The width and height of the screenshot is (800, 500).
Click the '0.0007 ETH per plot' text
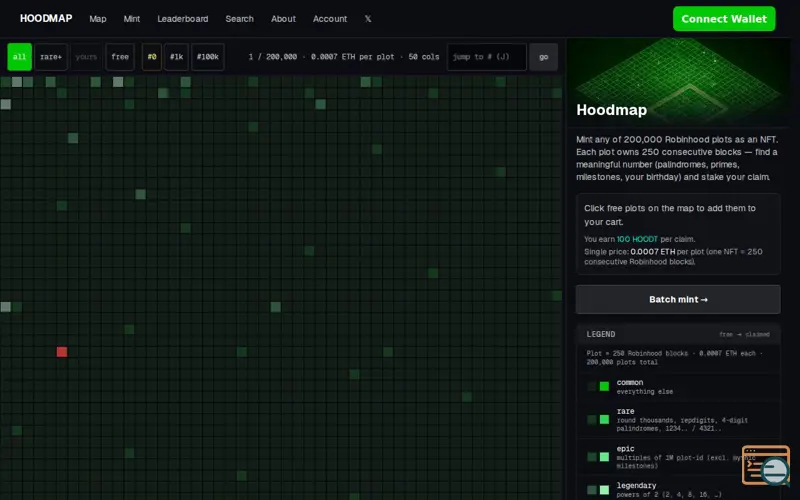[x=353, y=57]
